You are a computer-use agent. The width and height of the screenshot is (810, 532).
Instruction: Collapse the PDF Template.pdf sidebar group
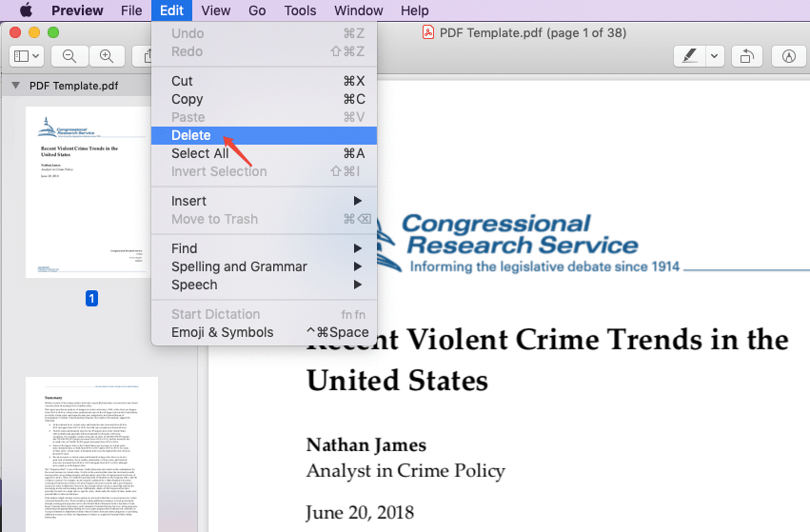pos(15,86)
